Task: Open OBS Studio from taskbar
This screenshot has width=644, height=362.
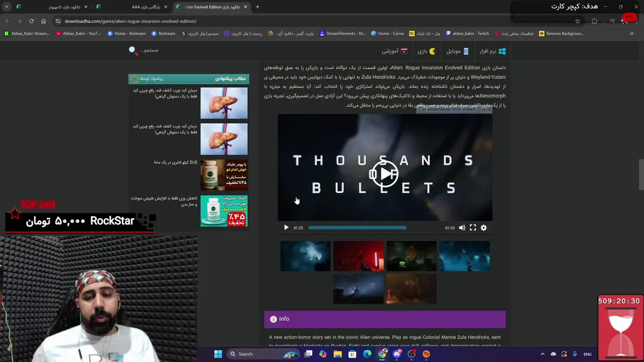Action: pos(412,354)
